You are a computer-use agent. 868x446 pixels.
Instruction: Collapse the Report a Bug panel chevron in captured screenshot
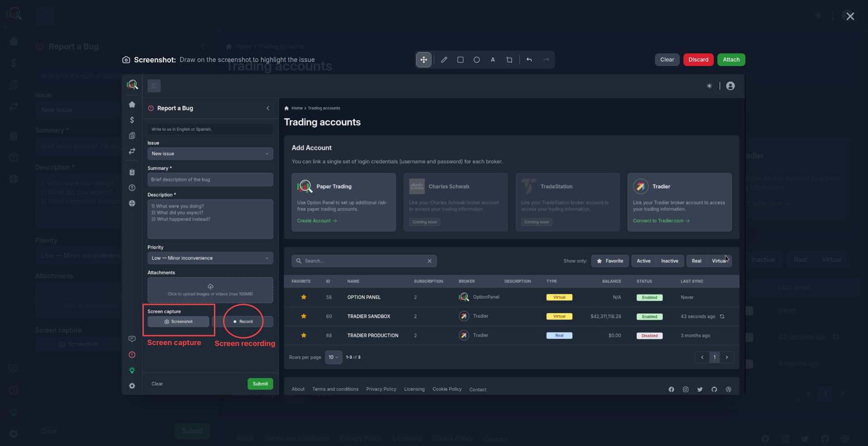268,108
